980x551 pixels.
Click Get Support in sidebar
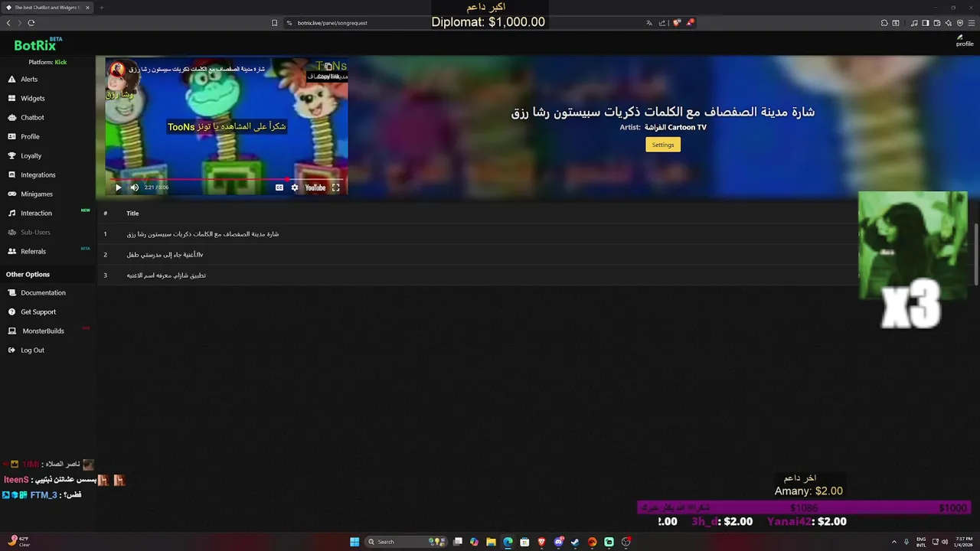pos(38,312)
